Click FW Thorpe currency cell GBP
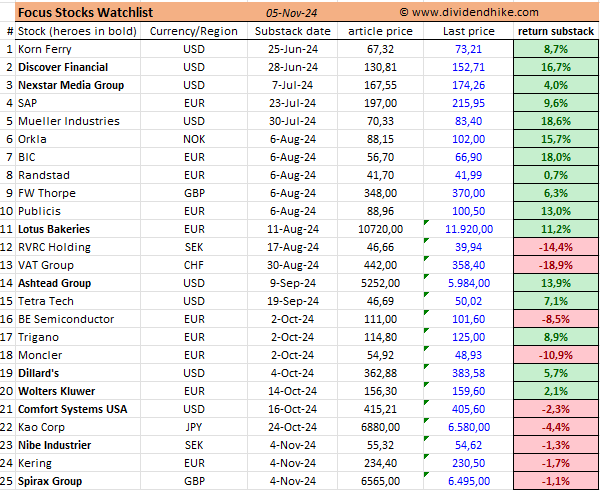Screen dimensions: 600x490 pos(194,193)
